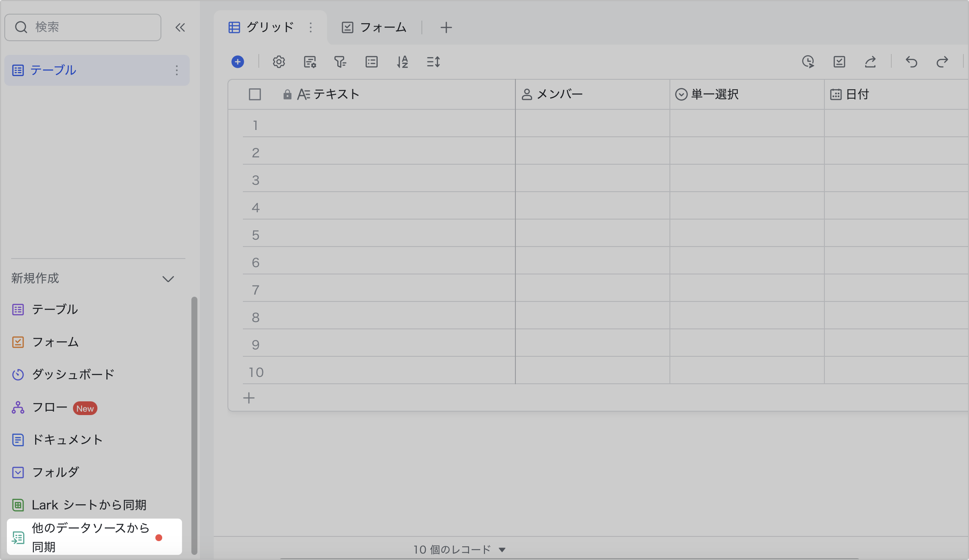Create new ダッシュボード from sidebar

tap(73, 374)
